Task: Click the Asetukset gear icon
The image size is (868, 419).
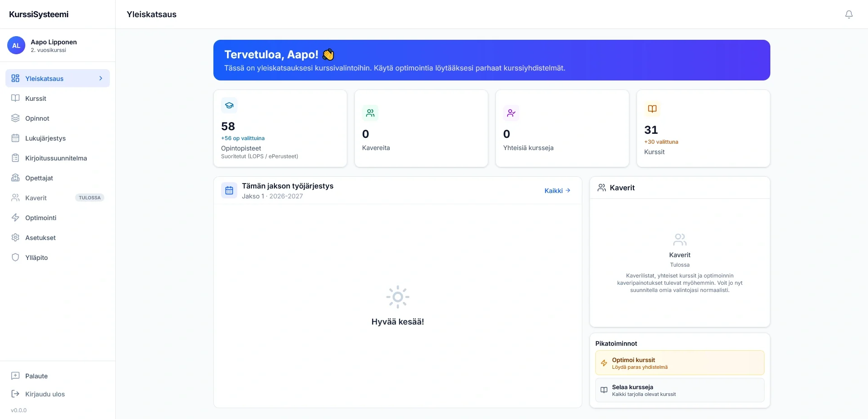Action: (15, 237)
